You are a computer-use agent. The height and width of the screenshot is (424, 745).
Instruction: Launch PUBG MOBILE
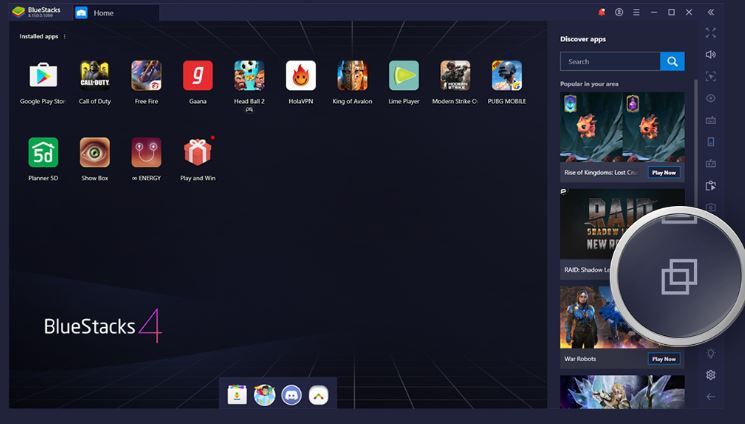tap(507, 76)
